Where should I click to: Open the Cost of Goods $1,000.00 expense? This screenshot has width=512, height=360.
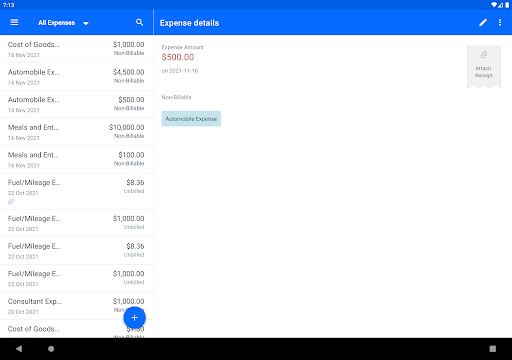pyautogui.click(x=77, y=49)
